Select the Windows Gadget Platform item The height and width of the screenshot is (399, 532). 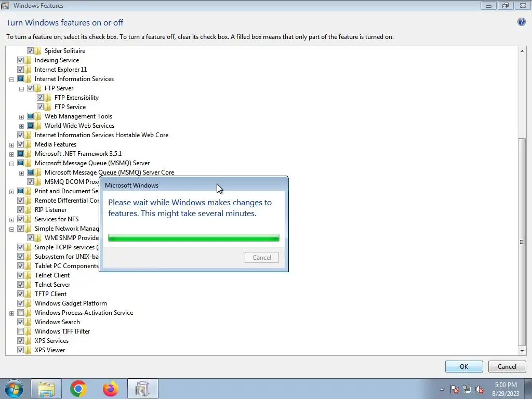(x=71, y=303)
